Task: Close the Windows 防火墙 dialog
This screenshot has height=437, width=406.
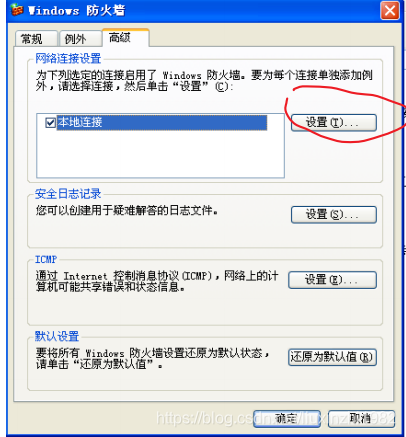Action: click(x=390, y=11)
